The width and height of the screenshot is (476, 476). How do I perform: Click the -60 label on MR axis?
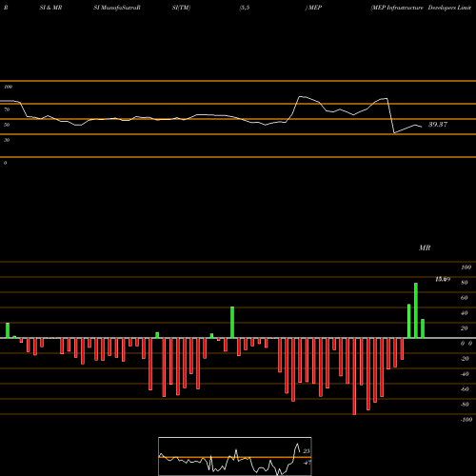click(x=465, y=389)
